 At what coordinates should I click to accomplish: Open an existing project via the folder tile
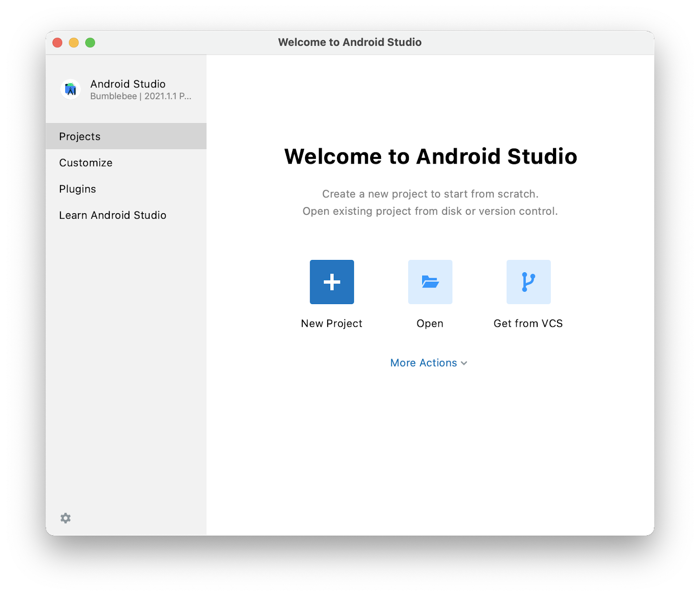[x=430, y=282]
